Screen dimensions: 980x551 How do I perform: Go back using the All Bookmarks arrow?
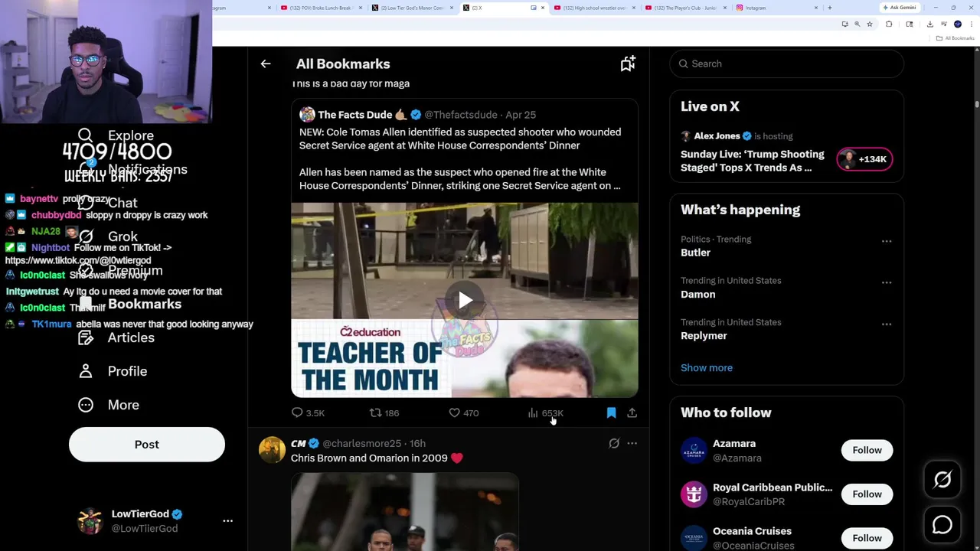[x=266, y=64]
